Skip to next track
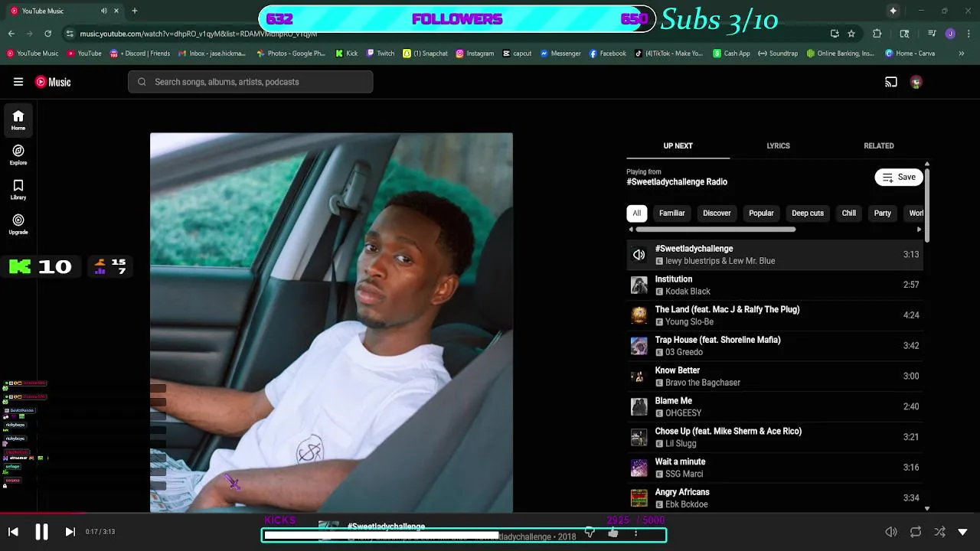Viewport: 980px width, 551px height. 70,532
